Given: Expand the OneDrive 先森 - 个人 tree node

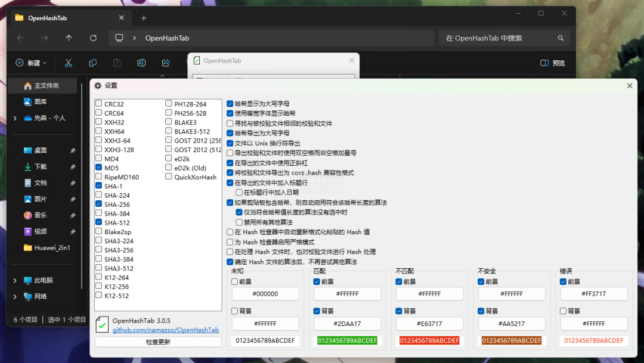Looking at the screenshot, I should click(x=15, y=118).
